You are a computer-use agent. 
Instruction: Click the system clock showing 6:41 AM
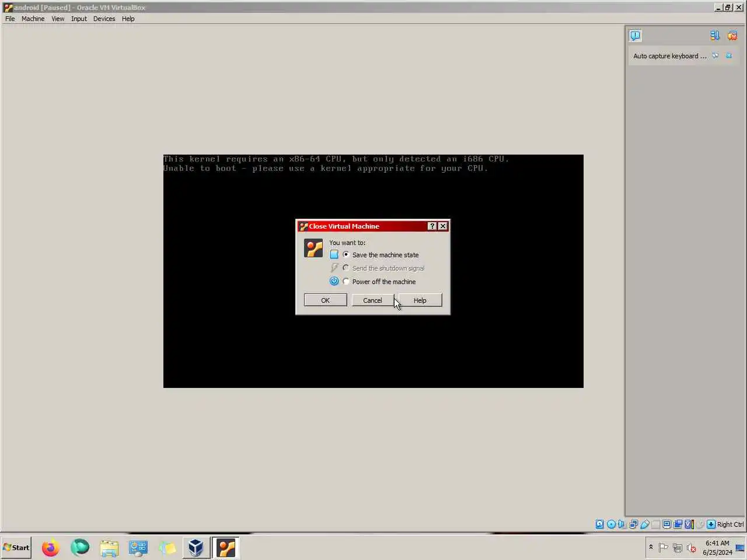point(717,547)
